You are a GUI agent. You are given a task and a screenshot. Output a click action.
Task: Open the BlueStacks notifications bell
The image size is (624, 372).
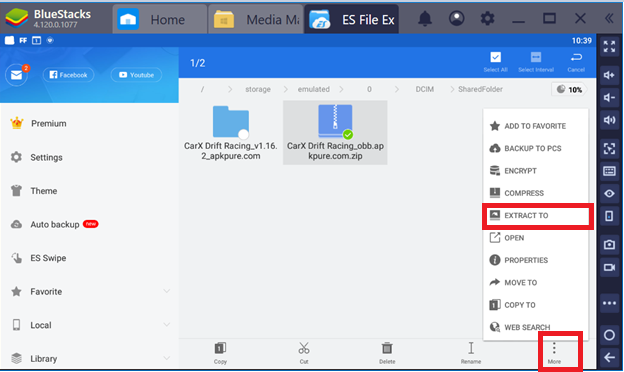point(425,18)
